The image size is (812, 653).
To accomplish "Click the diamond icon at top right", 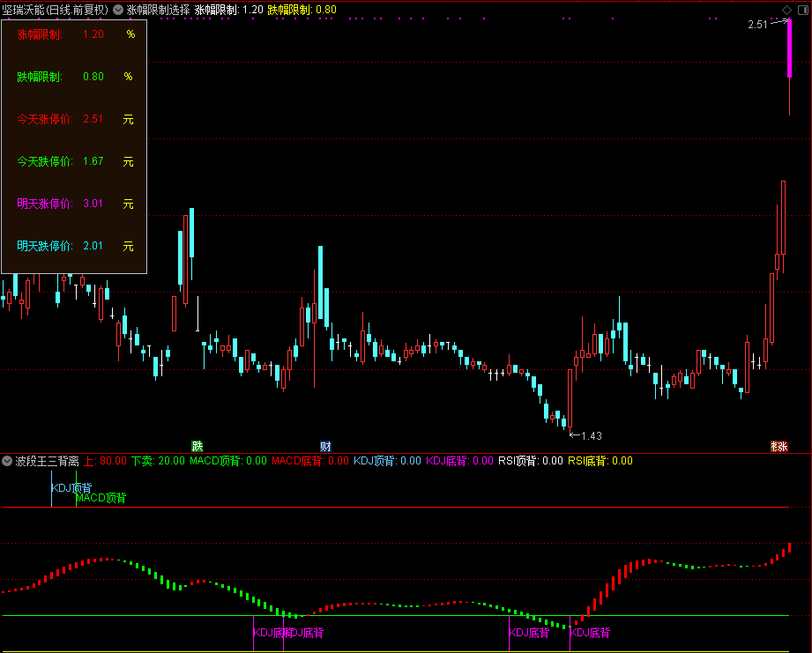I will coord(786,10).
